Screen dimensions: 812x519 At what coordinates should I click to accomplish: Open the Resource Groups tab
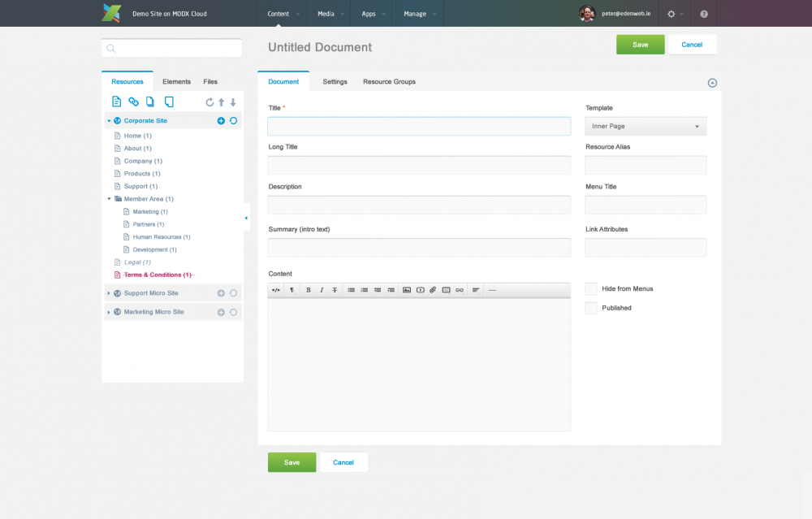390,82
